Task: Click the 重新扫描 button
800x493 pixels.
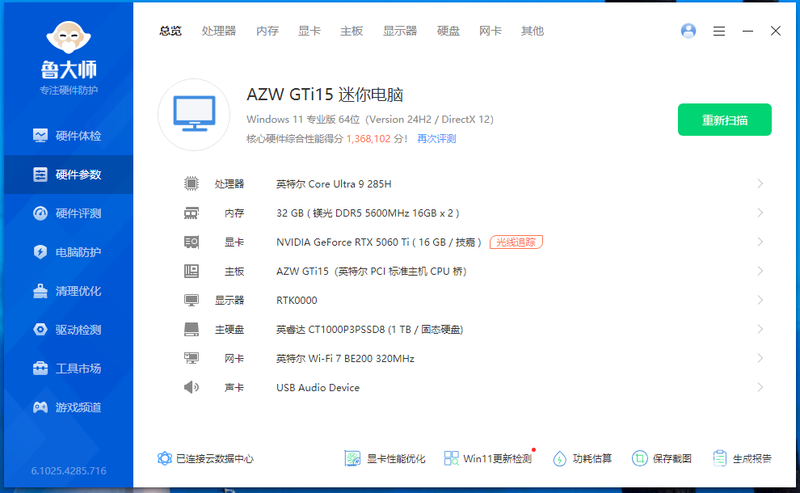Action: click(724, 120)
